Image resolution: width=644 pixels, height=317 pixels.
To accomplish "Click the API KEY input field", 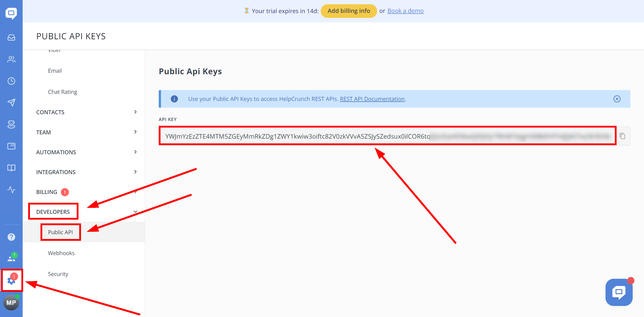I will click(388, 136).
